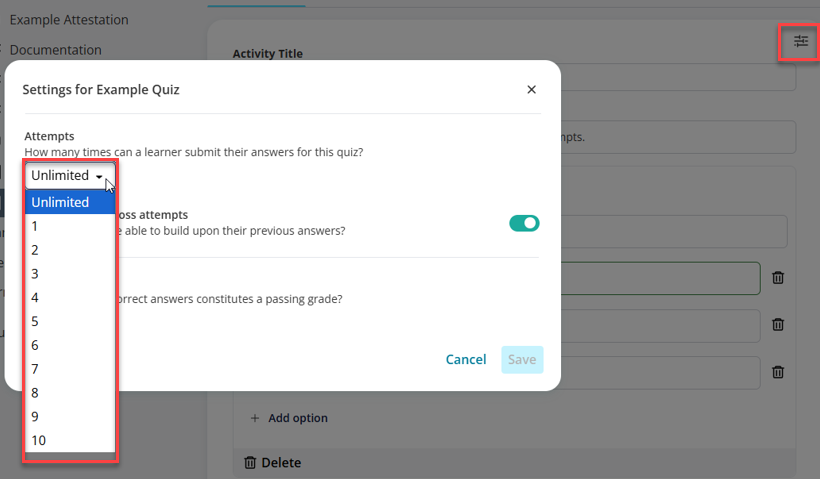Viewport: 820px width, 479px height.
Task: Click the trash icon next to Delete
Action: pos(250,462)
